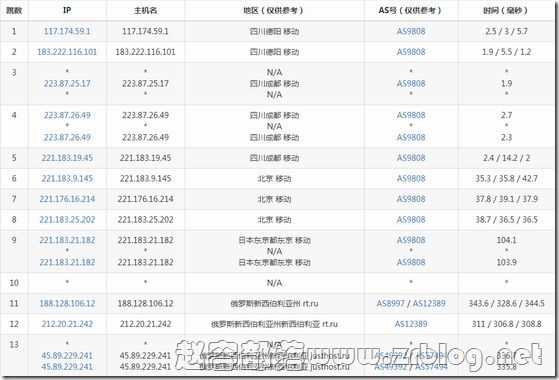
Task: Select the hostname 221.176.16.214 in the 主机名 column
Action: 145,199
